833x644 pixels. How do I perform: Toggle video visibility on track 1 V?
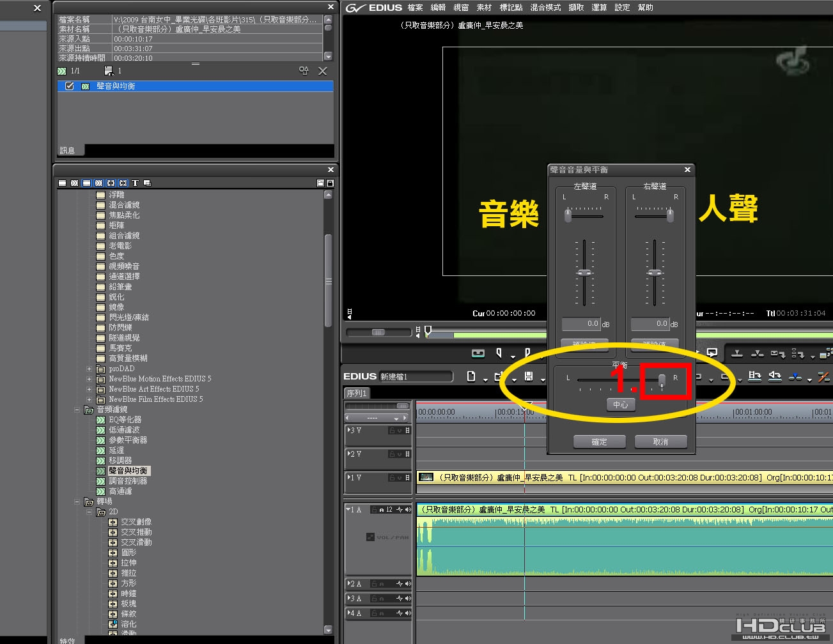pos(407,478)
